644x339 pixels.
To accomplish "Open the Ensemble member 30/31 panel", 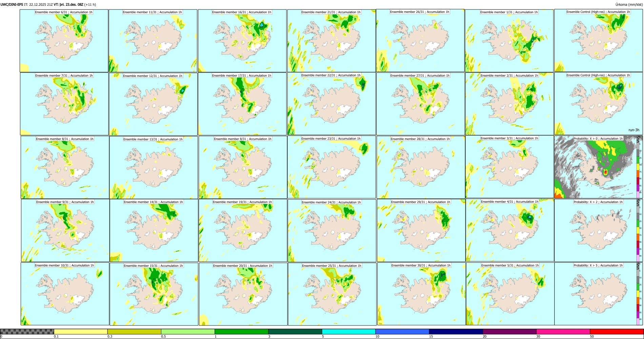I will [421, 294].
